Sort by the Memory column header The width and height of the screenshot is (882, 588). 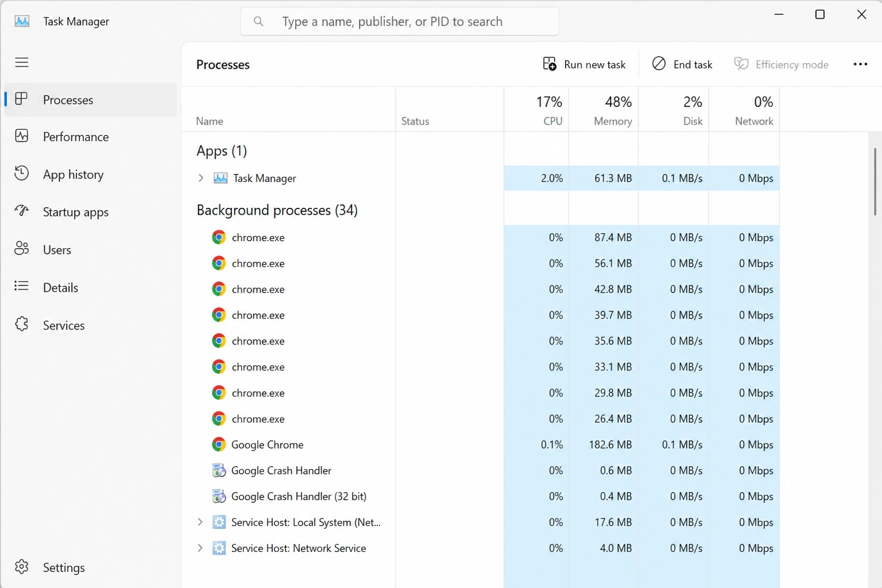pyautogui.click(x=604, y=110)
